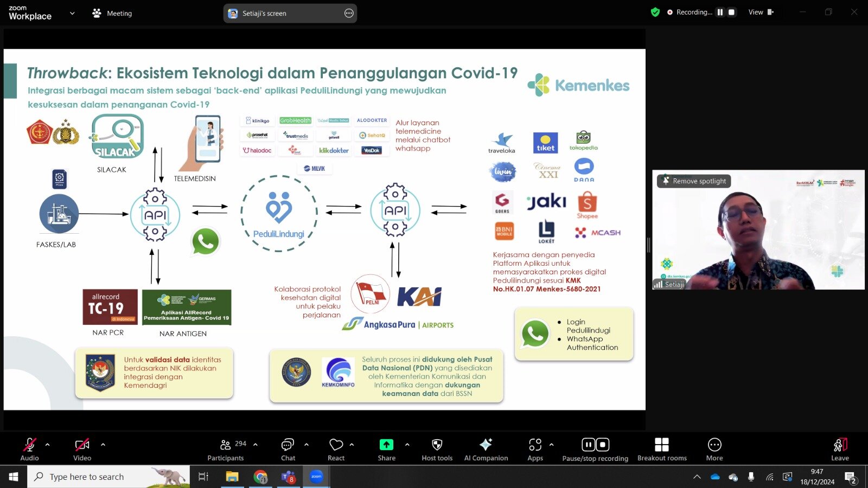
Task: Open Windows Start menu
Action: [14, 477]
